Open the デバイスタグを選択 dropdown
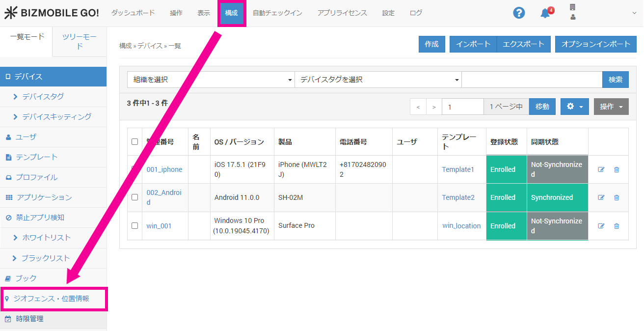Screen dimensions: 644x331 click(x=378, y=80)
